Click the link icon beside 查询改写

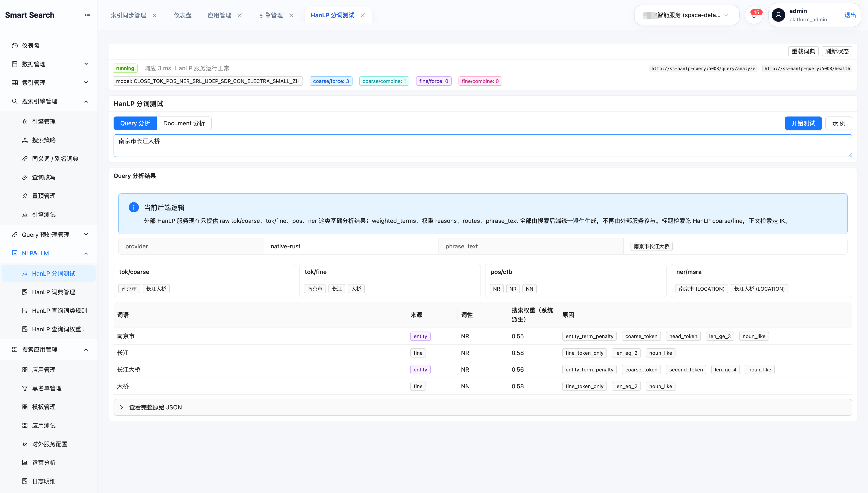coord(25,177)
